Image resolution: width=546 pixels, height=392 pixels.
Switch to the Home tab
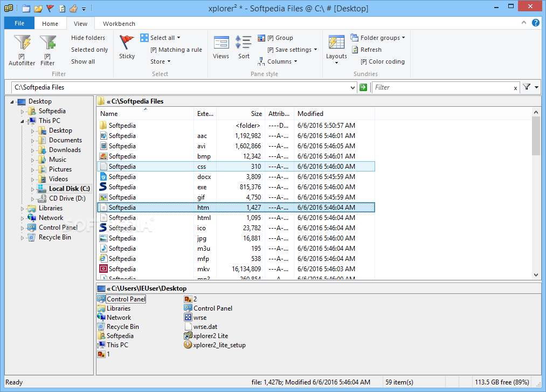[50, 24]
